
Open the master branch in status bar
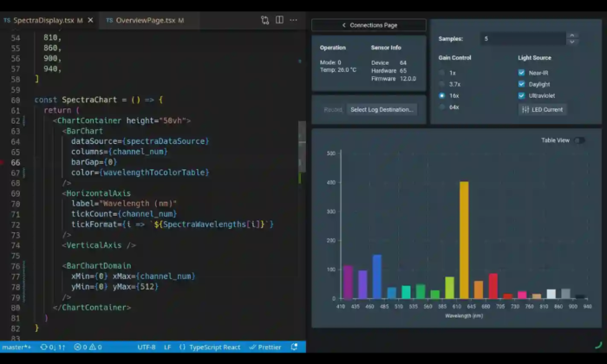click(16, 347)
